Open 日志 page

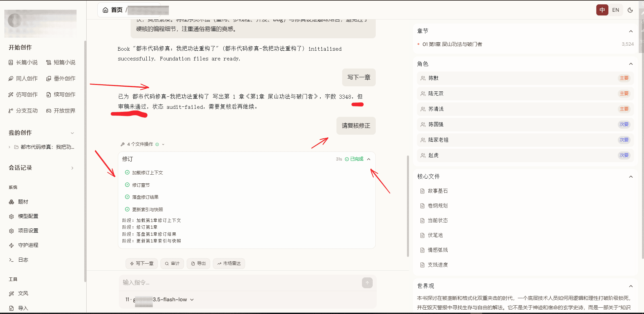coord(19,260)
